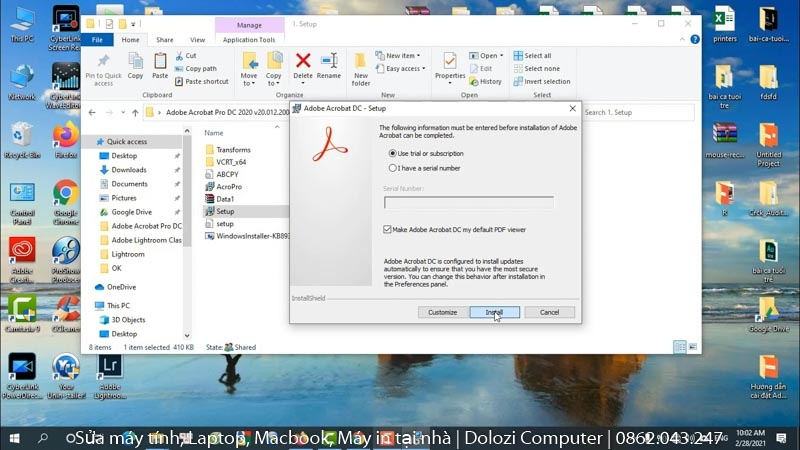Open Downloads in navigation pane
Image resolution: width=800 pixels, height=450 pixels.
click(x=129, y=169)
